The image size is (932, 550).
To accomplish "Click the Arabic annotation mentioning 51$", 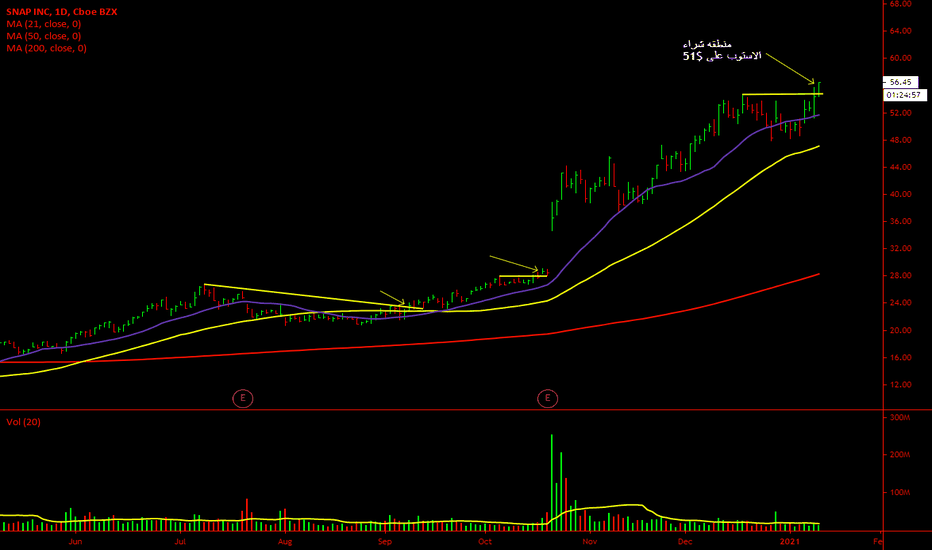I will pos(722,51).
